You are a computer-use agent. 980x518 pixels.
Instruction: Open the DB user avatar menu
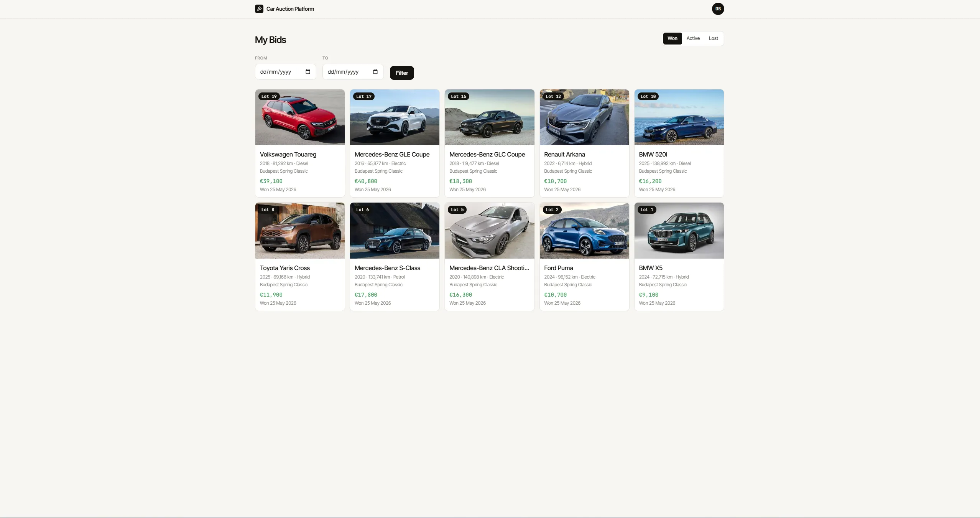[718, 9]
